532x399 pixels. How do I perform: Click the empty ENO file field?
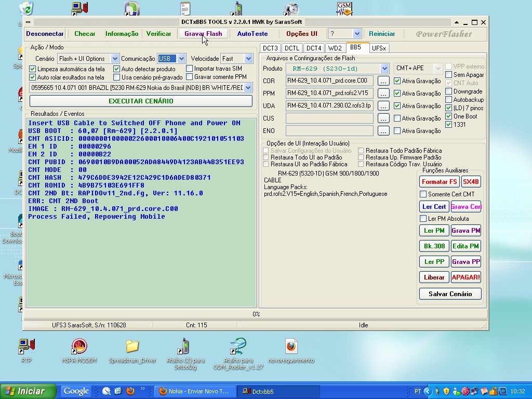click(x=329, y=130)
